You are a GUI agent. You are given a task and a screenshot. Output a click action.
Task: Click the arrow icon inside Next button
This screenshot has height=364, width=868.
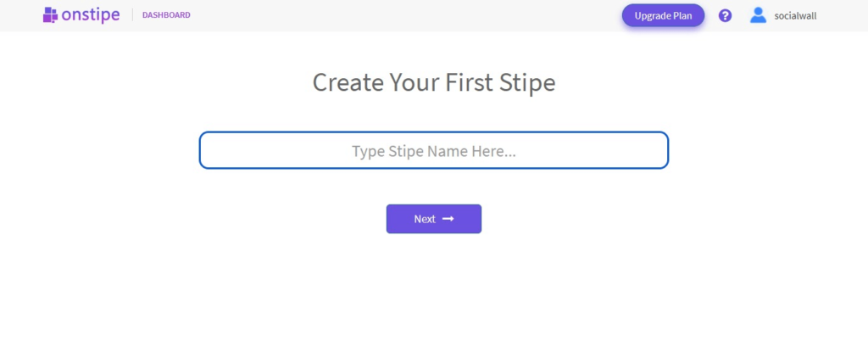[x=448, y=219]
